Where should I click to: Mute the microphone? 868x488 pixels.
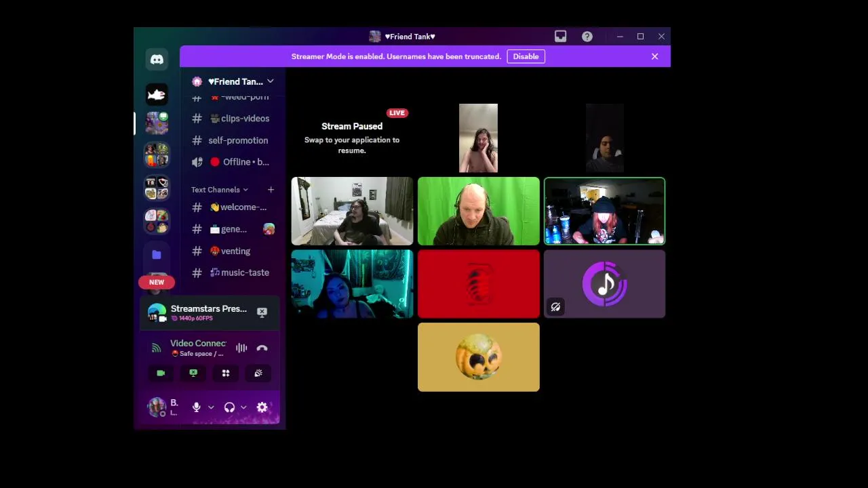(x=197, y=407)
